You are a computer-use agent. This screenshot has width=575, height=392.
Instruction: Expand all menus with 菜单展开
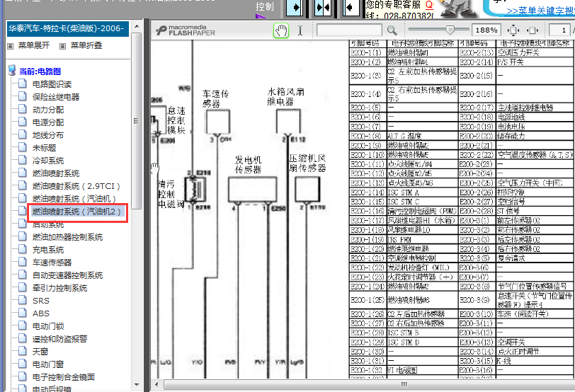(x=34, y=45)
